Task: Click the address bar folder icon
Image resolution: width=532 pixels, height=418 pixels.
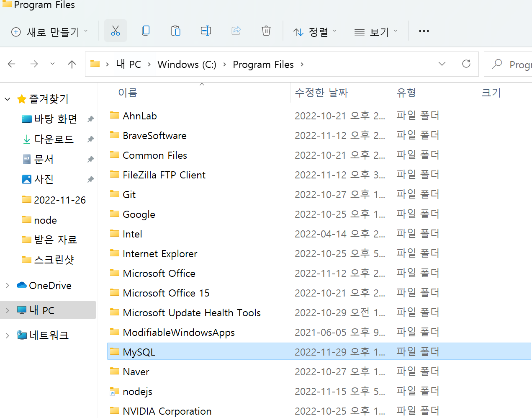Action: tap(95, 64)
